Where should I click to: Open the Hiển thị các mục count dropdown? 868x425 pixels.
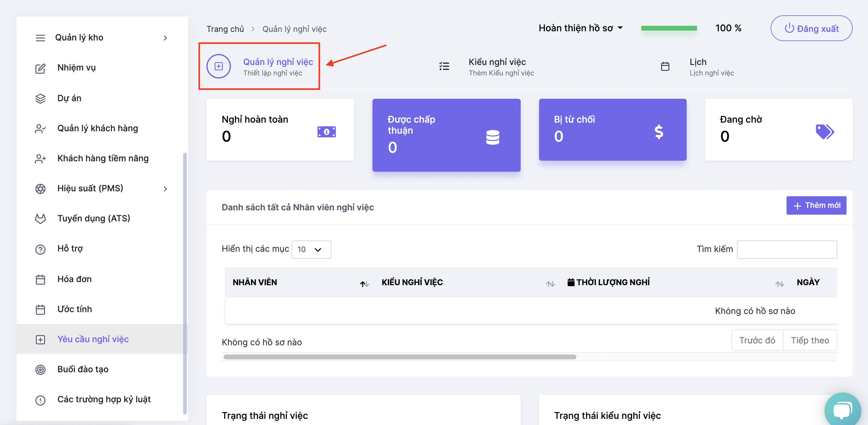tap(311, 249)
